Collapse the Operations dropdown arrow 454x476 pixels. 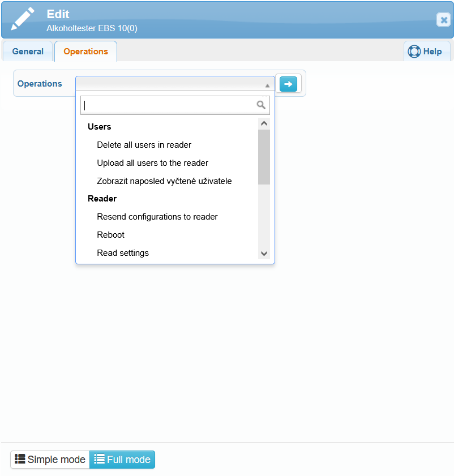tap(267, 84)
